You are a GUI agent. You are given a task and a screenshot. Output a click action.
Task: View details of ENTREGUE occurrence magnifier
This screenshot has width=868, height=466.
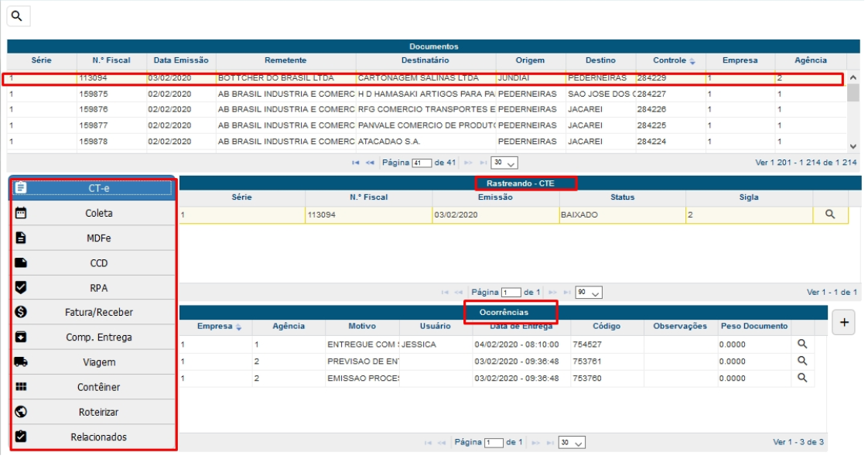(802, 344)
